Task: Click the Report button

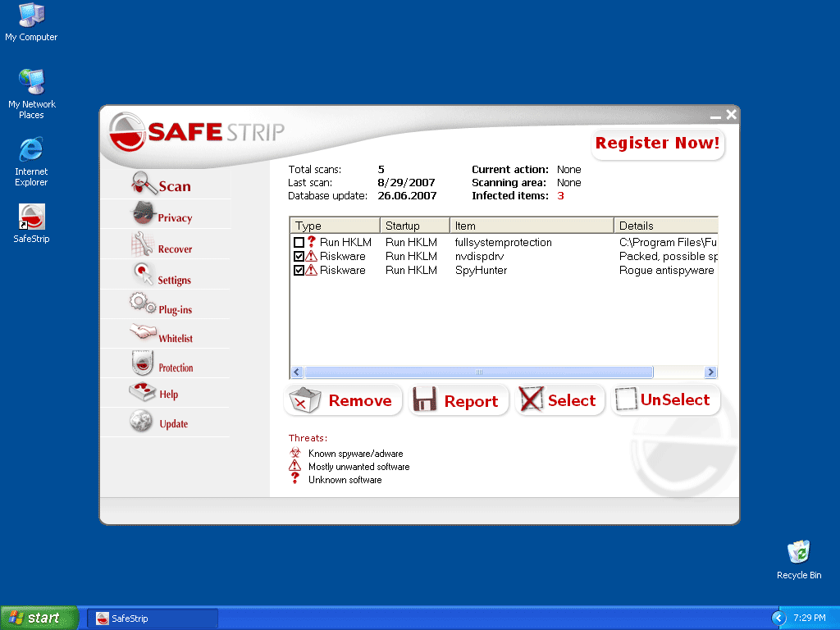Action: coord(458,401)
